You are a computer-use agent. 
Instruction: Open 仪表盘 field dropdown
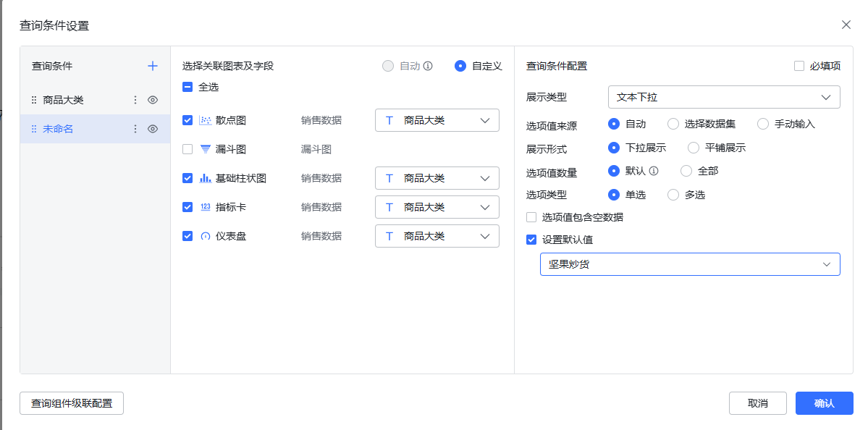coord(437,236)
